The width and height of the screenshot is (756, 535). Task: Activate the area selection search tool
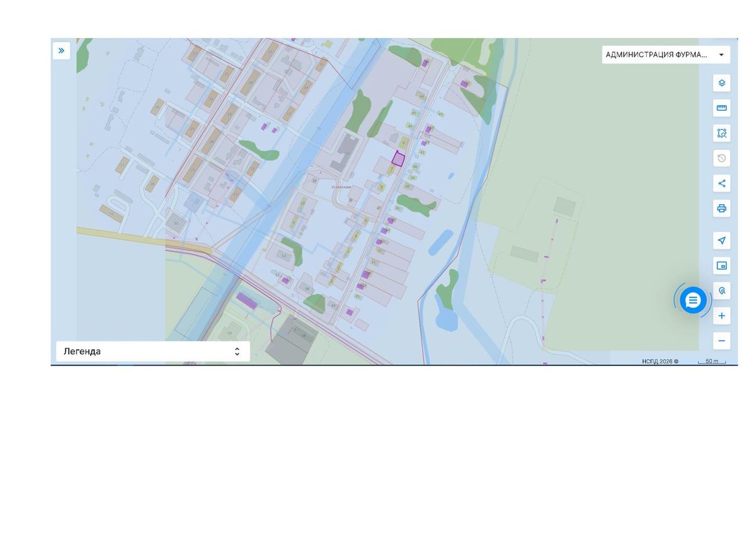pos(722,133)
